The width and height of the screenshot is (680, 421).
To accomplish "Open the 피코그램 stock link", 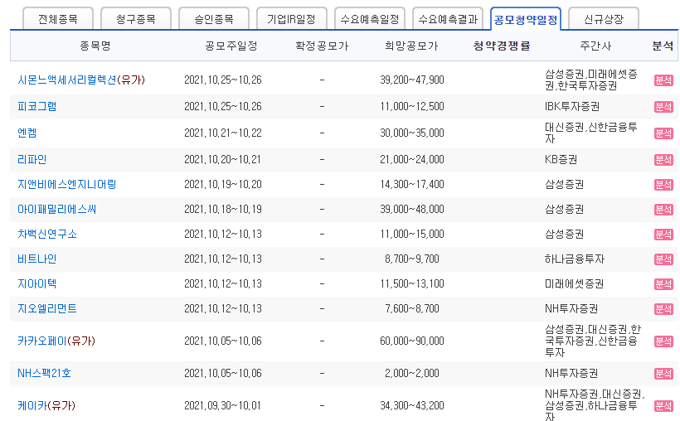I will coord(37,107).
